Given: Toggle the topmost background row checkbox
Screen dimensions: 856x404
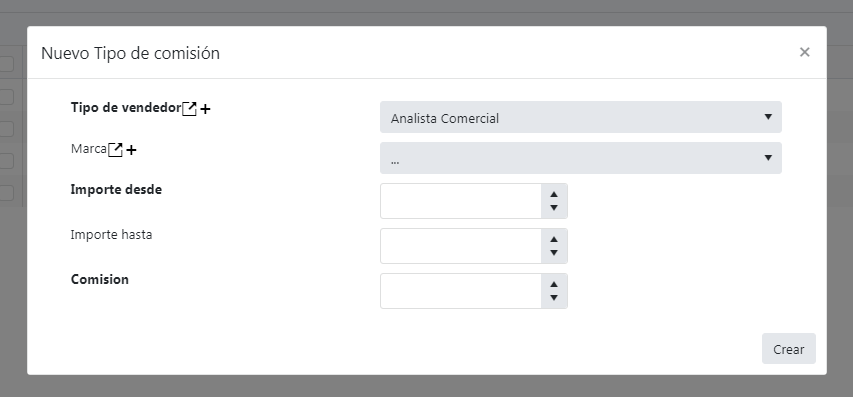Looking at the screenshot, I should (x=6, y=64).
